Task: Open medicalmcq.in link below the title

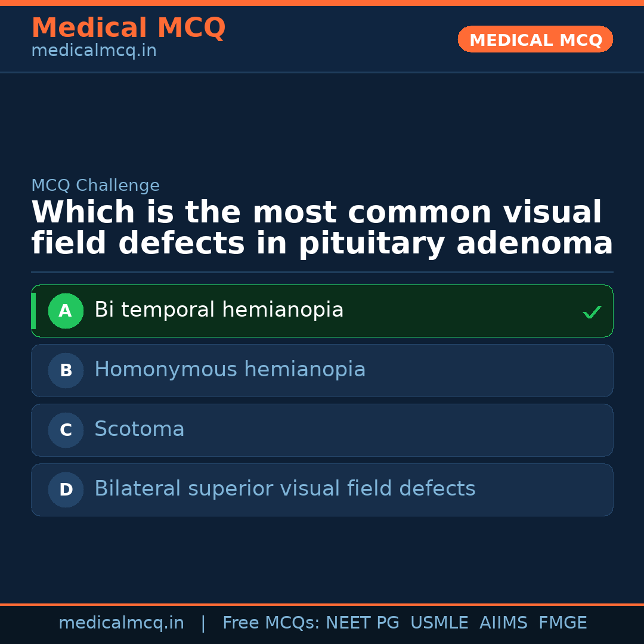Action: tap(94, 51)
